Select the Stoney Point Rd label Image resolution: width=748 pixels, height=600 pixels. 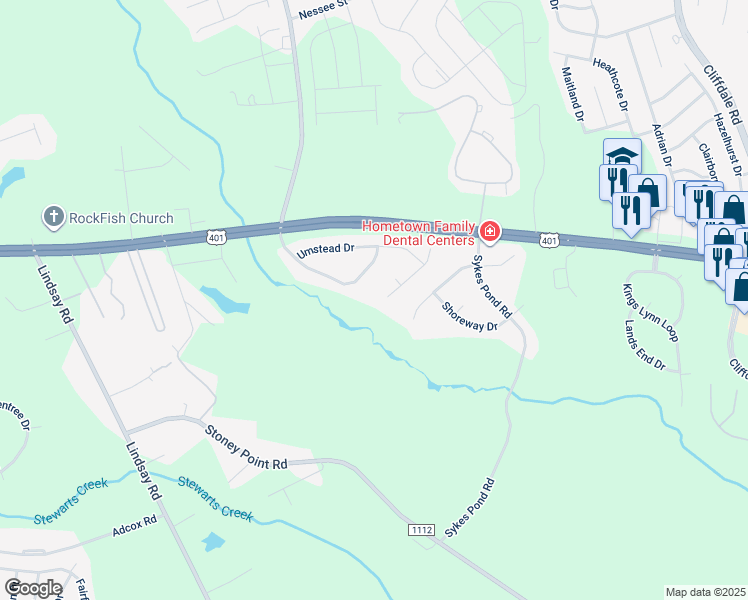pyautogui.click(x=246, y=447)
